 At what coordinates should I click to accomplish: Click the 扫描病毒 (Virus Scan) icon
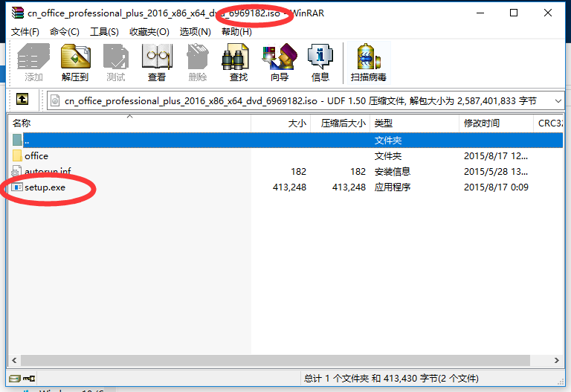coord(368,62)
